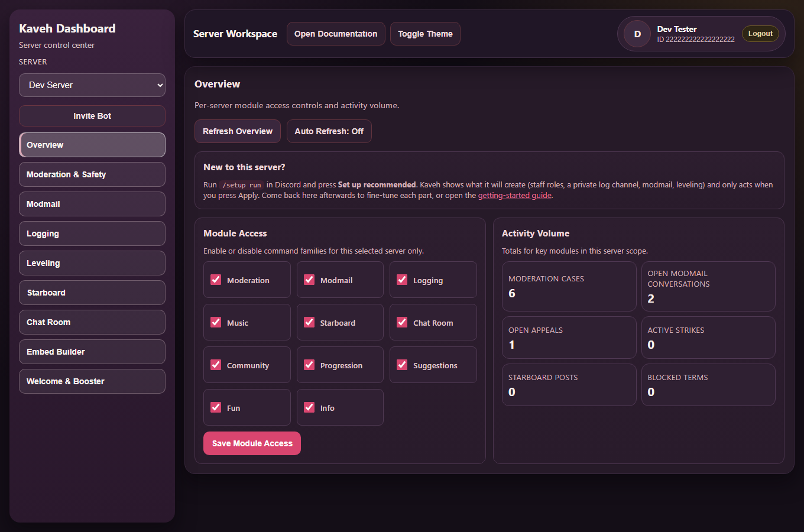Image resolution: width=804 pixels, height=532 pixels.
Task: Click the Server Workspace heading
Action: point(235,34)
